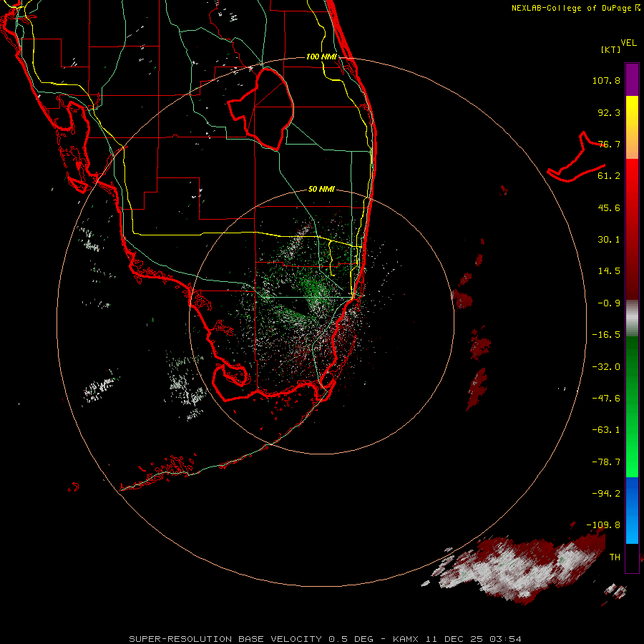
Task: Select the -63.1 velocity scale value
Action: [606, 430]
